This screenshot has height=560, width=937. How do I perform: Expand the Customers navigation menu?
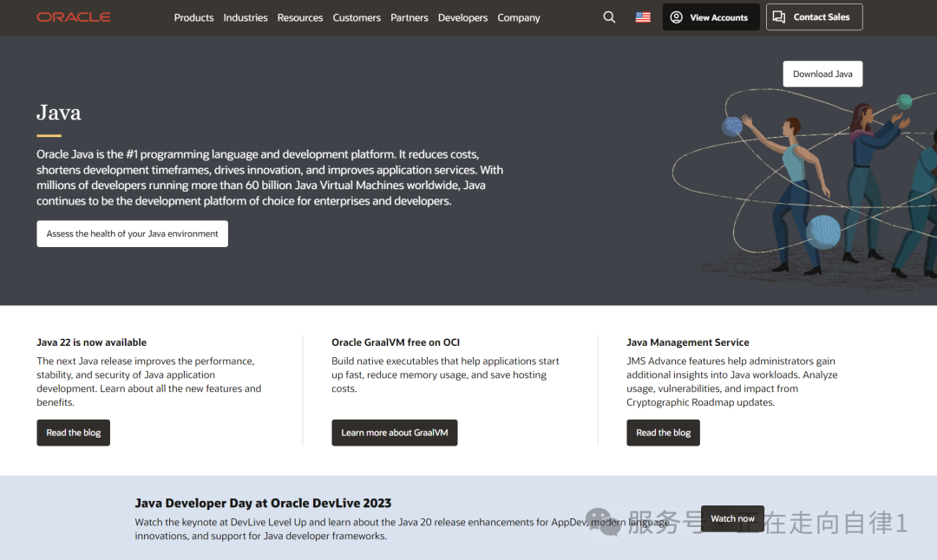tap(357, 18)
